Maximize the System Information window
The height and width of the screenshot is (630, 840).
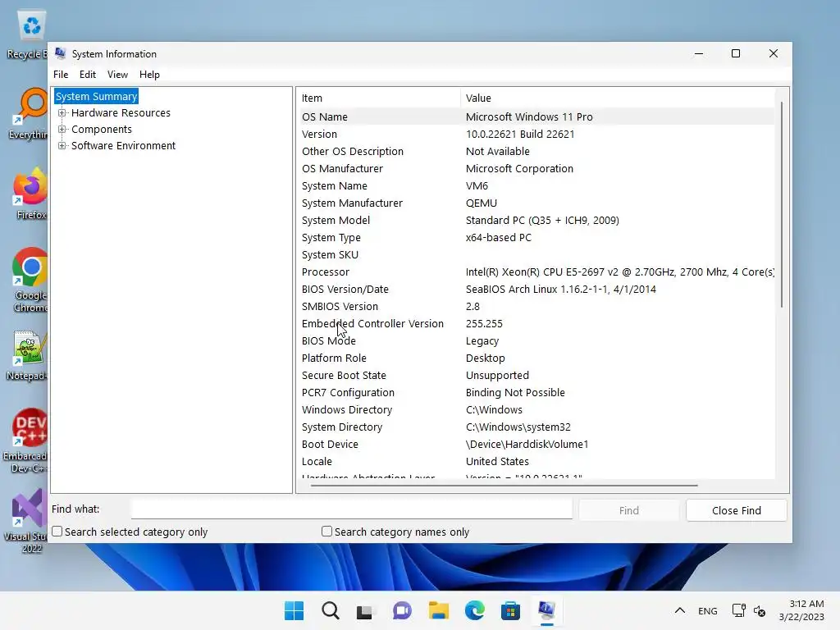(736, 53)
